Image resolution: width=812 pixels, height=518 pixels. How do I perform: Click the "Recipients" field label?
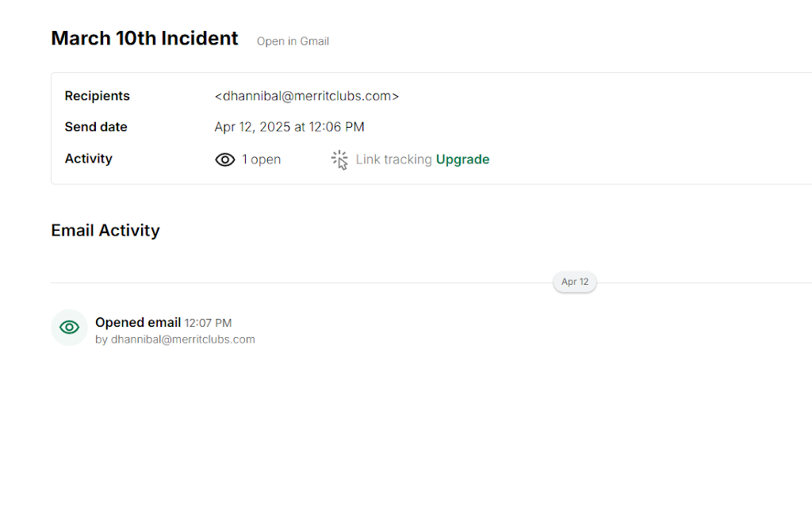click(97, 96)
